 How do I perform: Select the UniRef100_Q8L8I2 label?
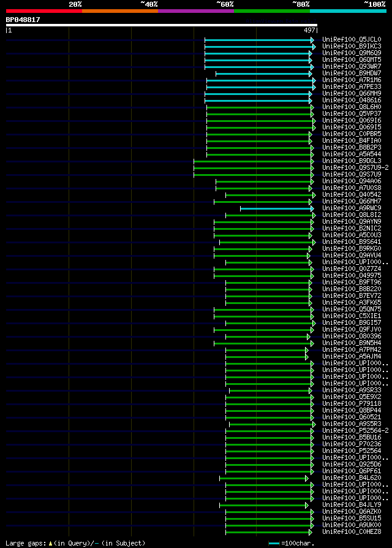(x=352, y=215)
